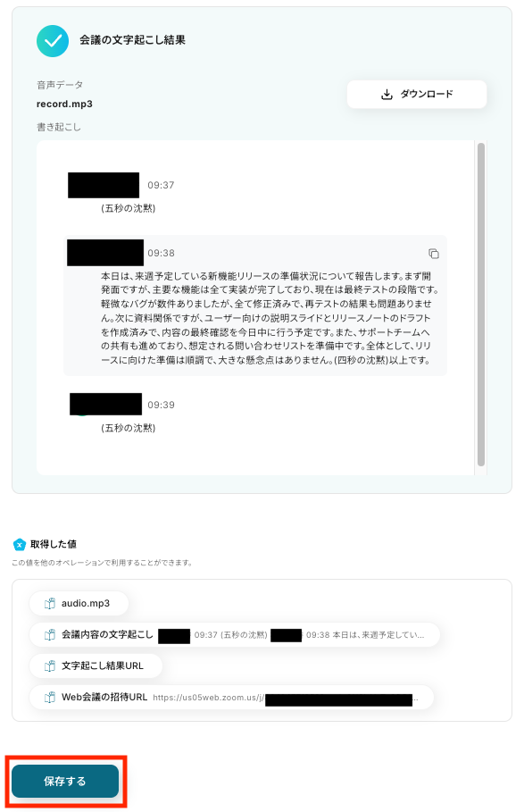
Task: Click the zoom.us invitation URL text
Action: (x=286, y=698)
